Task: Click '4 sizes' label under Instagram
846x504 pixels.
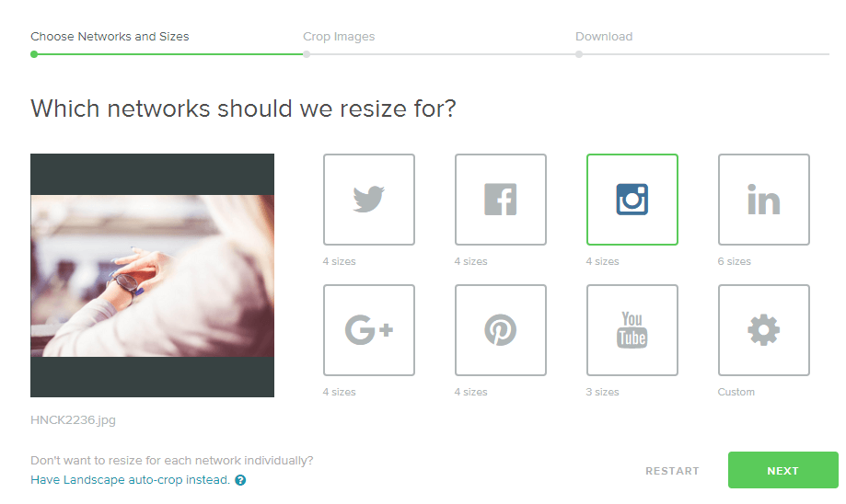Action: point(603,261)
